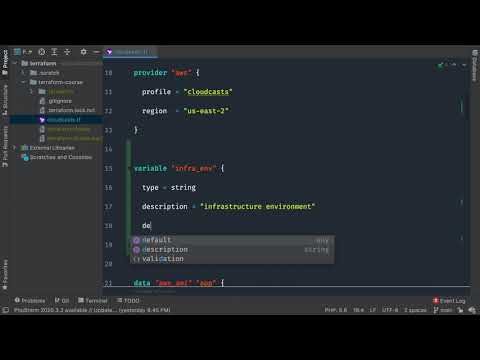
Task: Select the terraform.tfstate file
Action: pos(65,129)
